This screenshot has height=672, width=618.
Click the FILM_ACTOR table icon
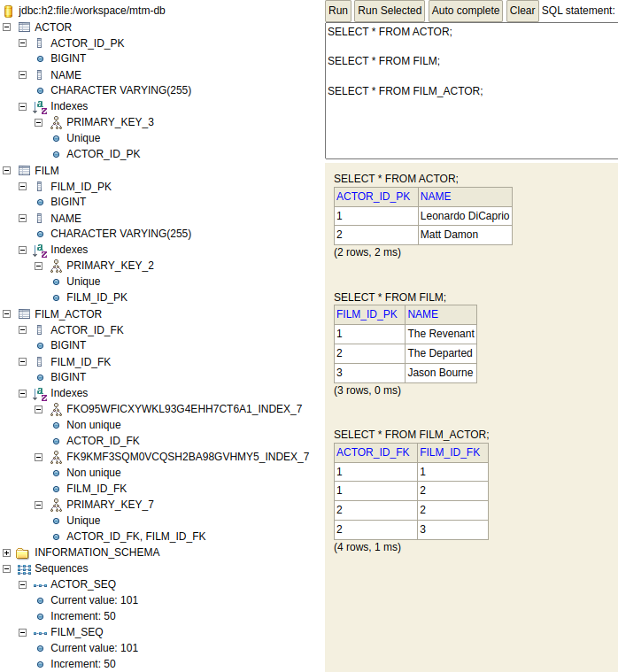pos(24,314)
